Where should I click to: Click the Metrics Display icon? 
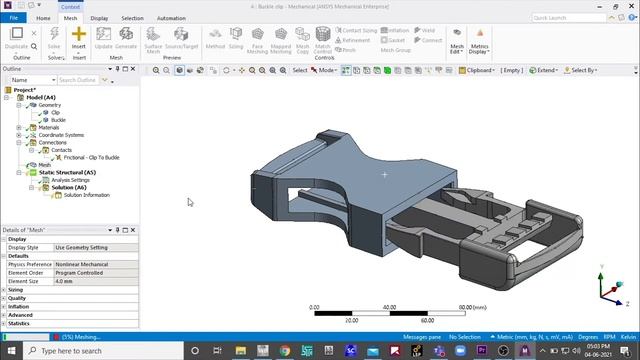(480, 34)
